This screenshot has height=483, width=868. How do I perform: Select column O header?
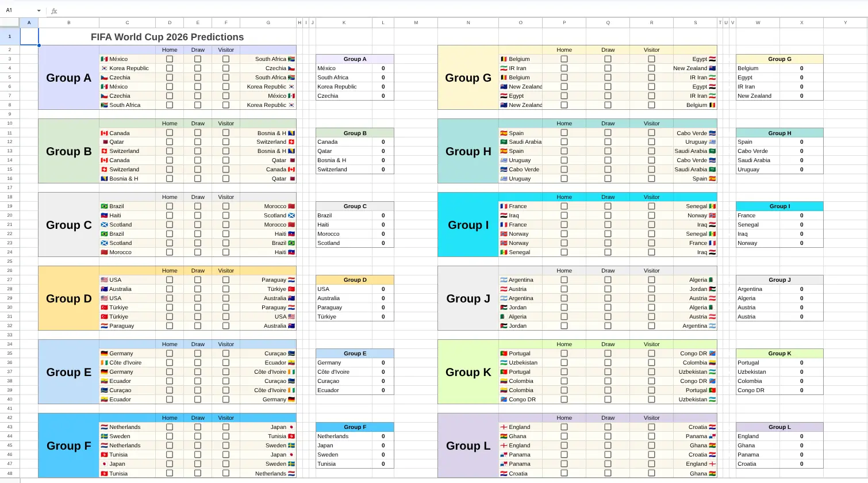[x=521, y=22]
